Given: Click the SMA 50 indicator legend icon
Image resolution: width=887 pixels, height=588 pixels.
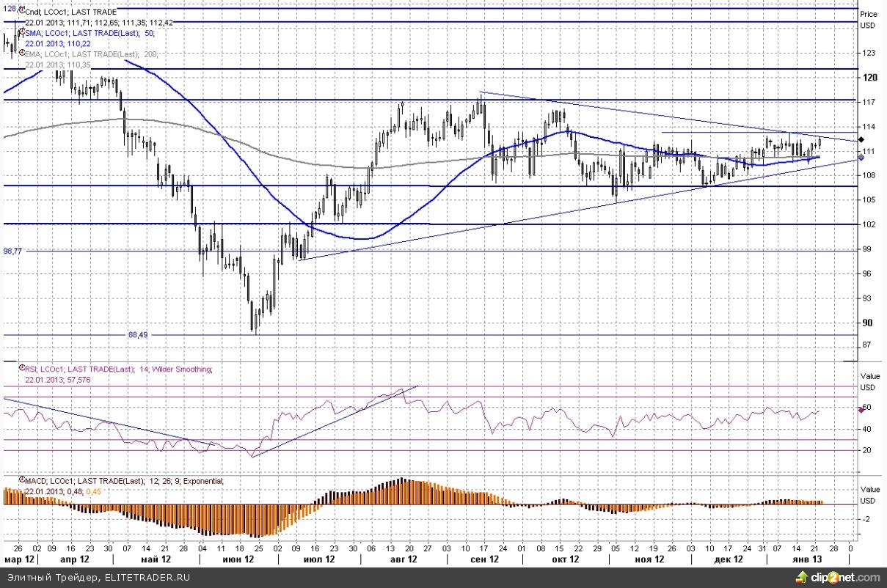Looking at the screenshot, I should (21, 32).
